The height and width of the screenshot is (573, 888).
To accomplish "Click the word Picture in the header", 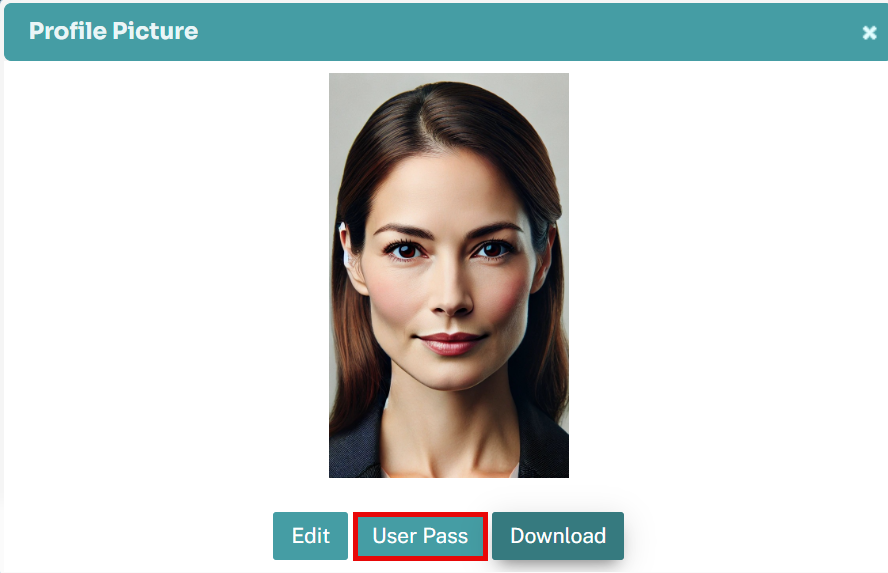I will (x=155, y=31).
